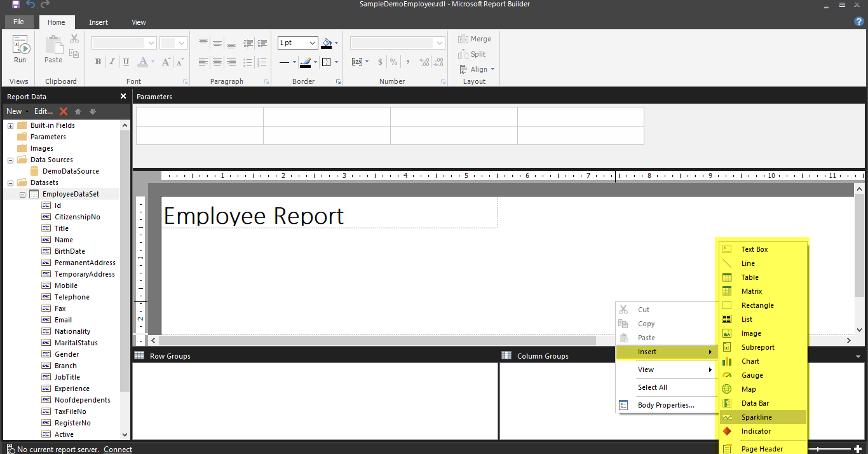Click the Connect link in status bar
868x454 pixels.
pyautogui.click(x=118, y=450)
